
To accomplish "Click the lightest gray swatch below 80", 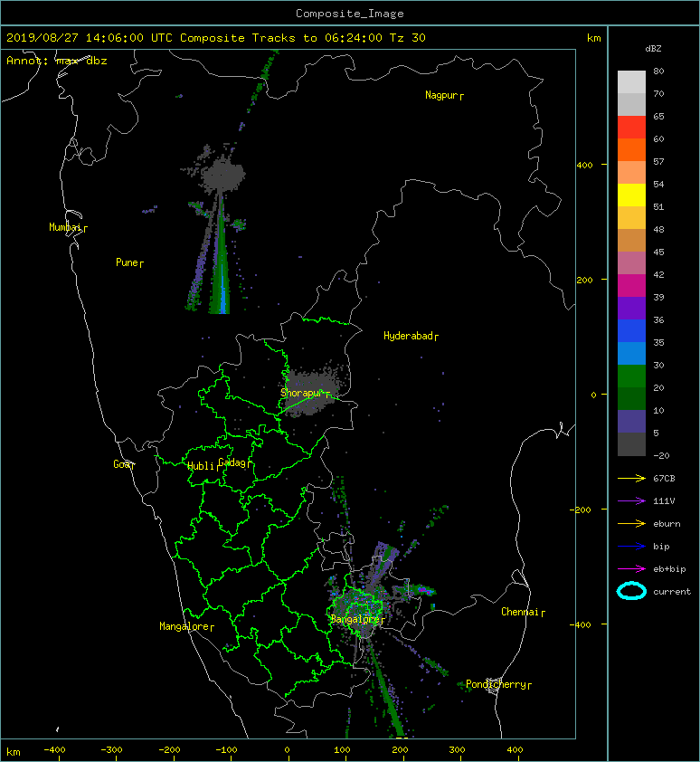I will coord(631,82).
